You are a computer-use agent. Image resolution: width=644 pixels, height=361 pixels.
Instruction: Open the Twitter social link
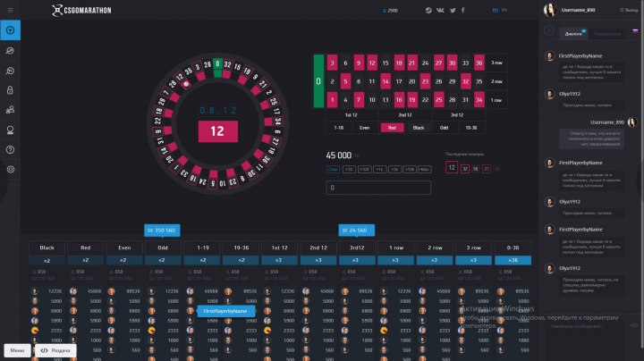pos(453,10)
